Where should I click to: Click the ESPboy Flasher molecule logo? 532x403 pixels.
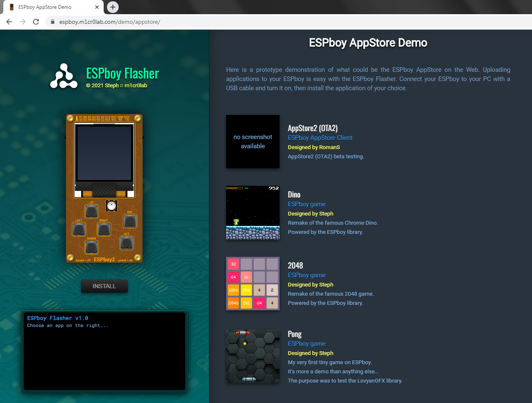(x=64, y=76)
